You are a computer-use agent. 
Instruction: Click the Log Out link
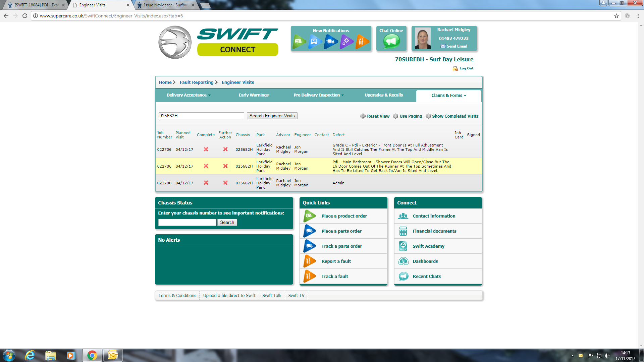(x=466, y=68)
